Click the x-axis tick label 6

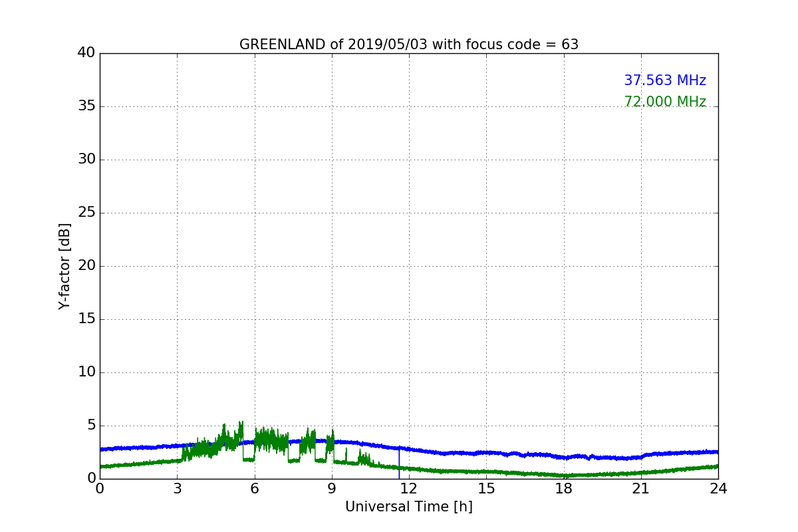[x=254, y=489]
